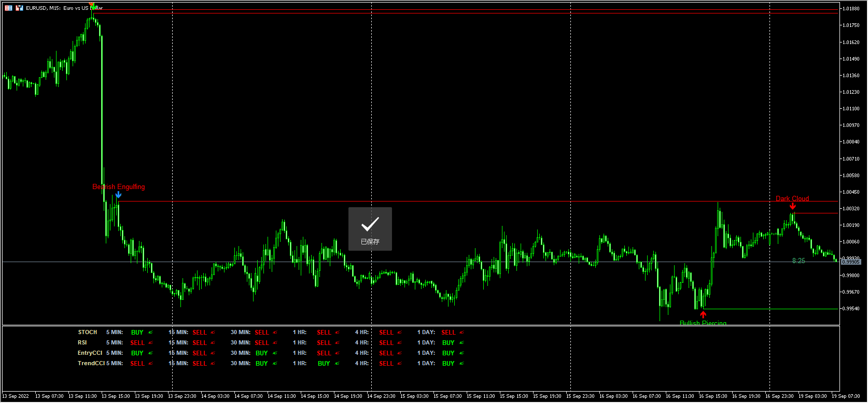Click the green arrow beside TrendCCI 1 DAY BUY
Screen dimensions: 868x403
pos(461,364)
